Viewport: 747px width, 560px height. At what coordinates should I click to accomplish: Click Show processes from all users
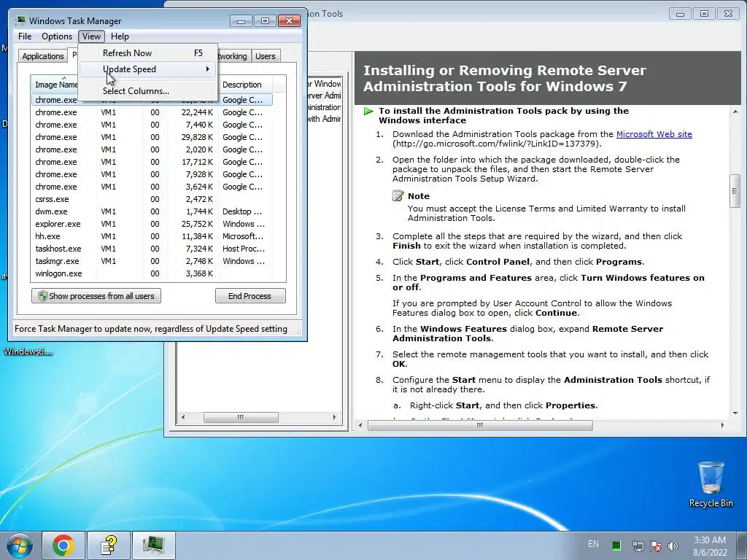pyautogui.click(x=96, y=296)
